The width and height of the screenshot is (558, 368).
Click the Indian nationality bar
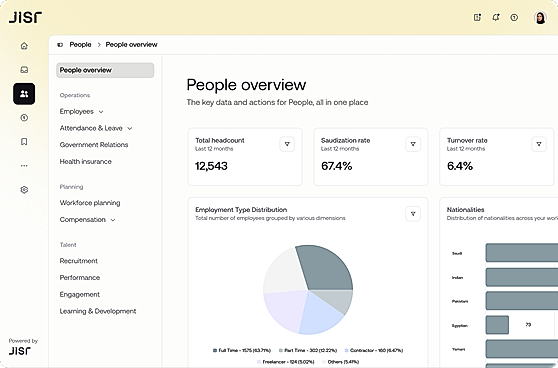pyautogui.click(x=522, y=277)
